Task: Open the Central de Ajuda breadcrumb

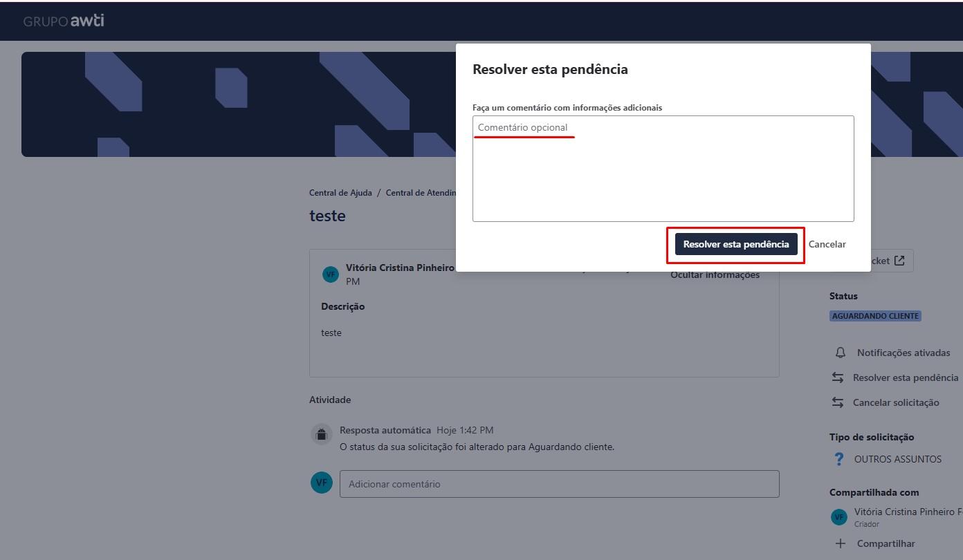Action: (x=340, y=193)
